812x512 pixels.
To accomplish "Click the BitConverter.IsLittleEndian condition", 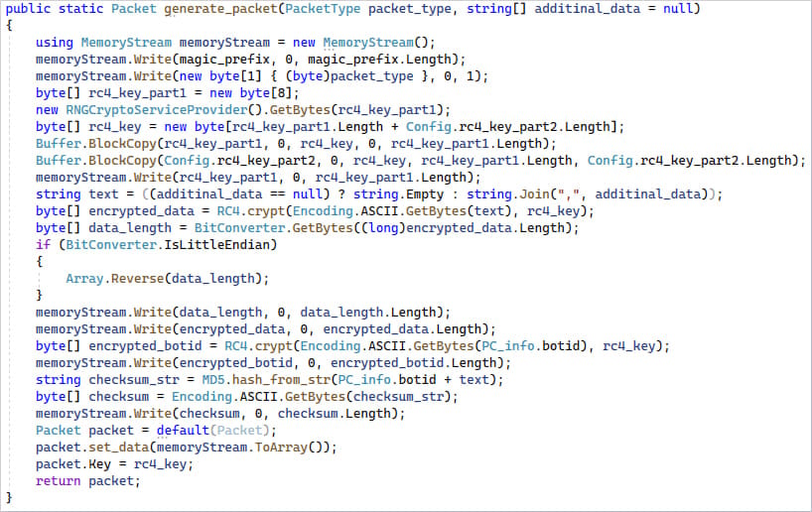I will [x=172, y=245].
